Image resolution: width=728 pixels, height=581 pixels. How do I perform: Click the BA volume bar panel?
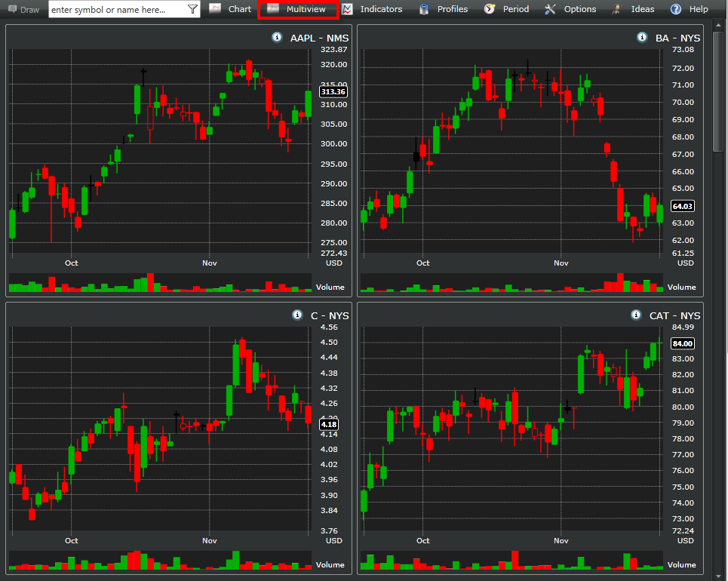(x=511, y=282)
